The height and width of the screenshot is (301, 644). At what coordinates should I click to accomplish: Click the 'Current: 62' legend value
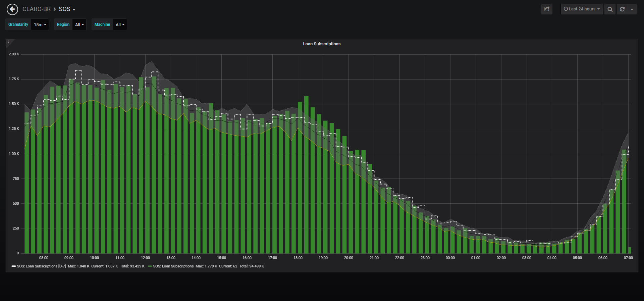coord(228,266)
